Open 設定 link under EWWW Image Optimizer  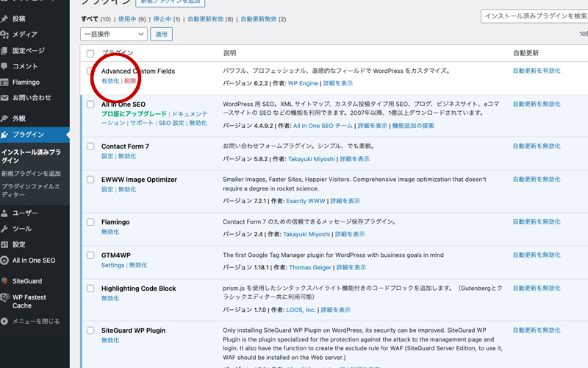[107, 189]
